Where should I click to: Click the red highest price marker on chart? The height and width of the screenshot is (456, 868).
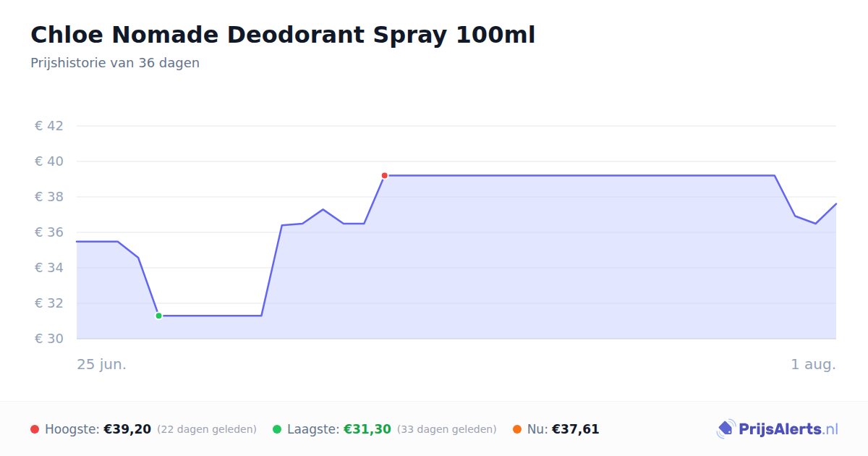pyautogui.click(x=384, y=175)
